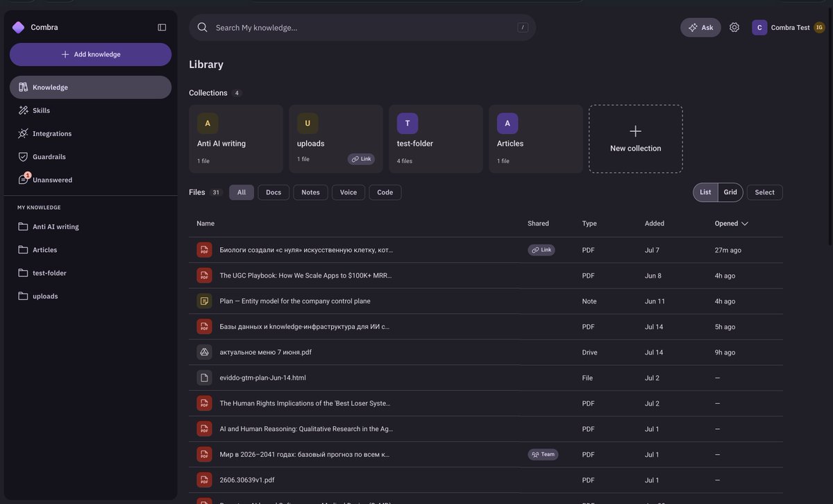The height and width of the screenshot is (504, 833).
Task: Create a New collection card
Action: (635, 139)
